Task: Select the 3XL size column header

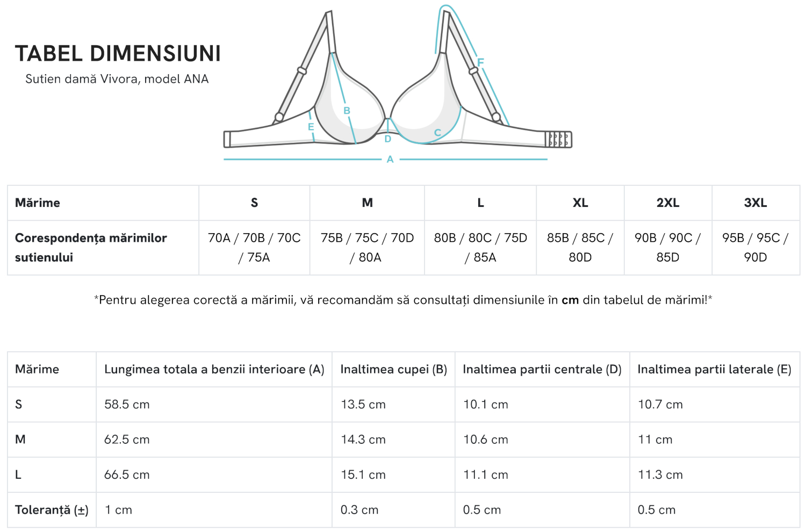Action: point(755,203)
